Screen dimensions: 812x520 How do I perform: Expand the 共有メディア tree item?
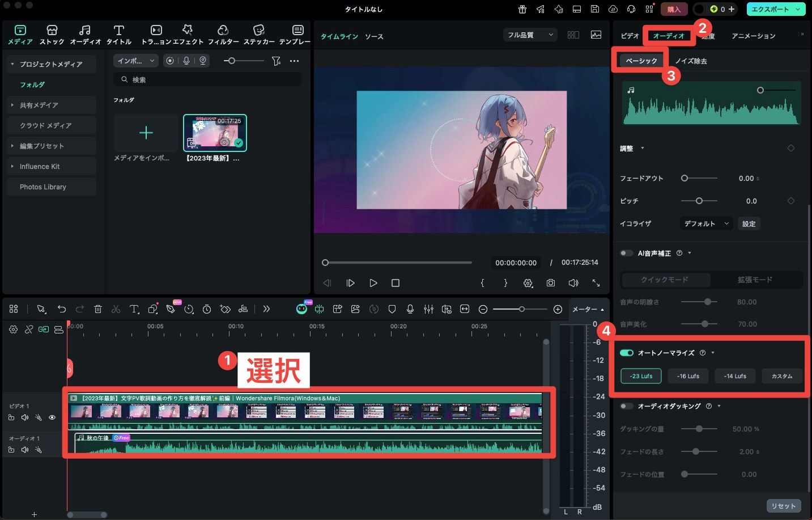click(12, 105)
